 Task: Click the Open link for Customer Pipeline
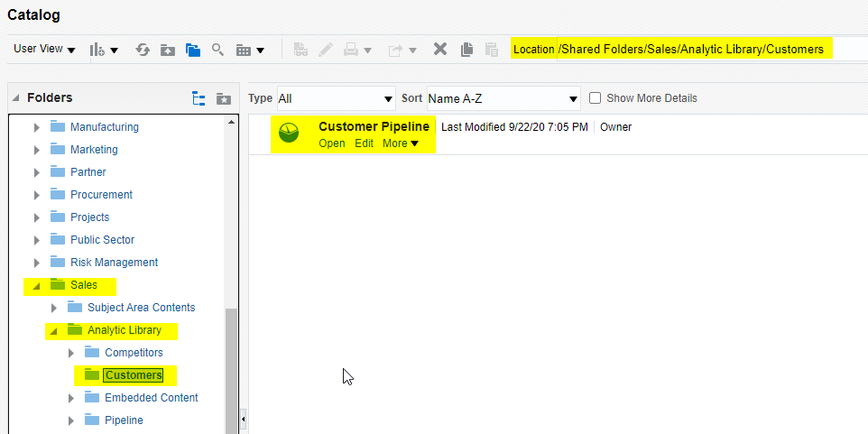click(x=331, y=143)
